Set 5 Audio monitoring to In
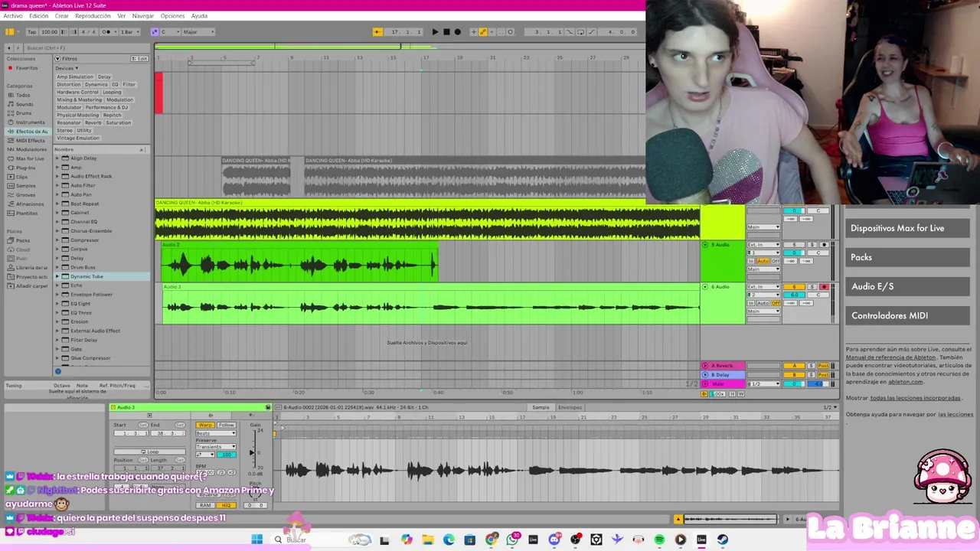Image resolution: width=980 pixels, height=551 pixels. click(x=751, y=261)
